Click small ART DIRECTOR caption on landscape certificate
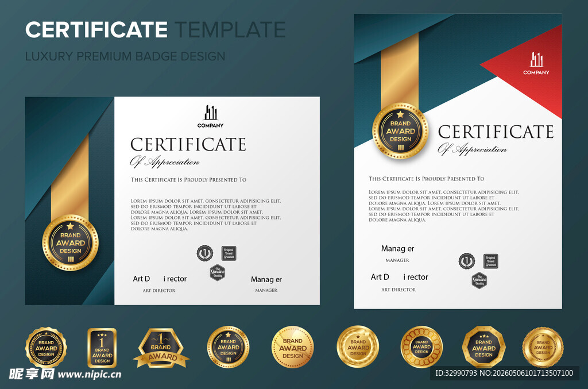Viewport: 588px width, 389px height. click(x=159, y=290)
